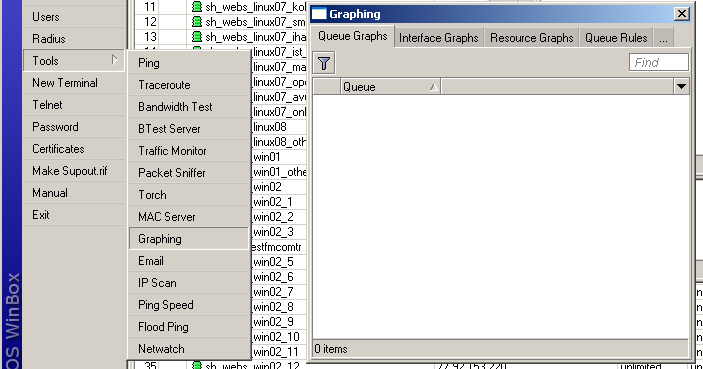Select the queue row ending win02_11

pyautogui.click(x=276, y=352)
